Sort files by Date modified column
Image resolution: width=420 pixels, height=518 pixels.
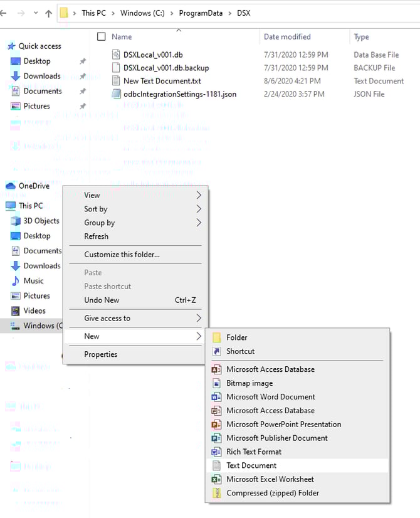[287, 36]
